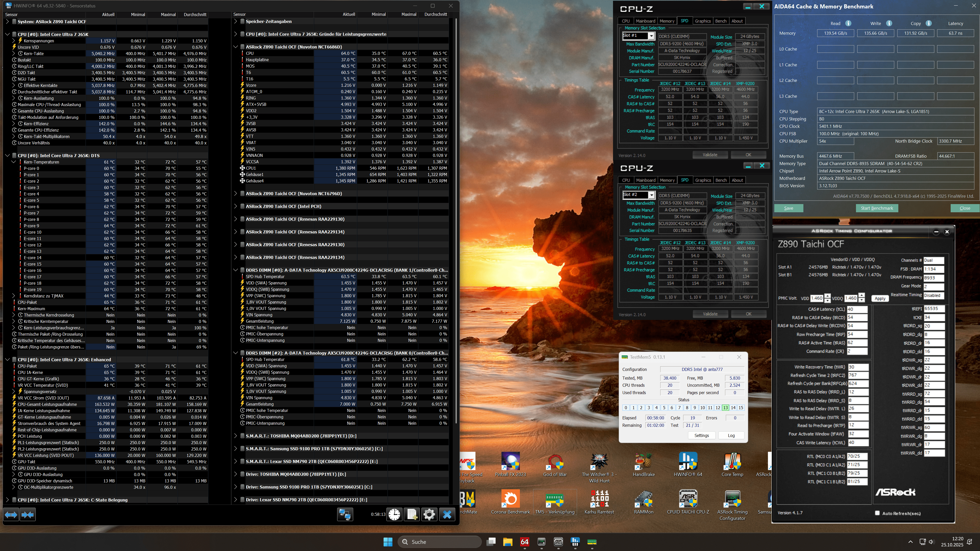
Task: Start logging with the sheet-plus icon
Action: point(412,515)
